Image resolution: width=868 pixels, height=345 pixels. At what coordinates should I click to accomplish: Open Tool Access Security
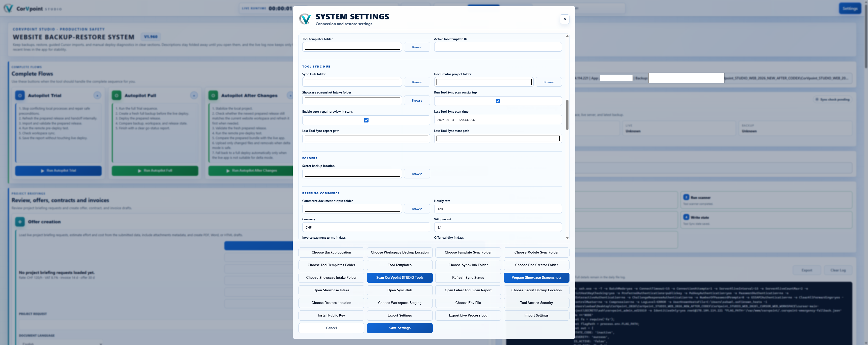tap(536, 303)
